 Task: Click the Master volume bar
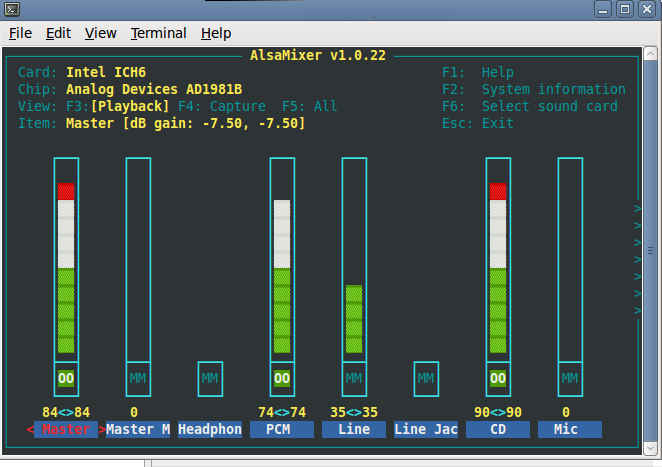[x=66, y=260]
